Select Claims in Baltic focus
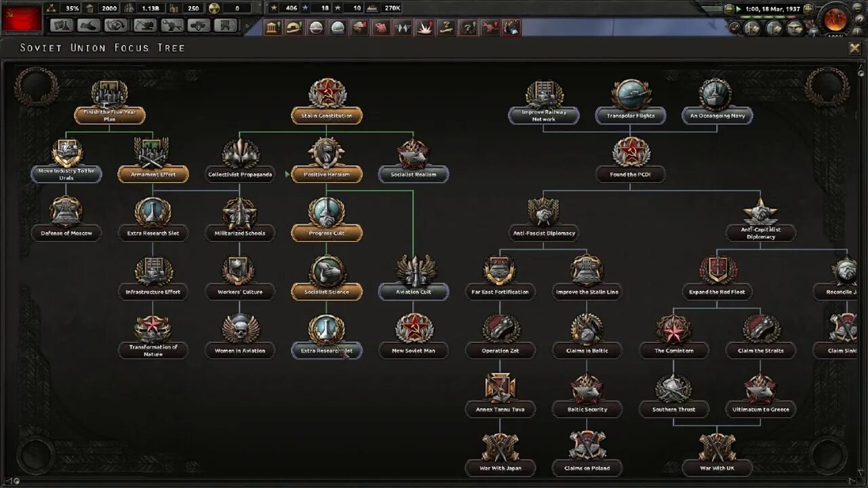 point(587,338)
